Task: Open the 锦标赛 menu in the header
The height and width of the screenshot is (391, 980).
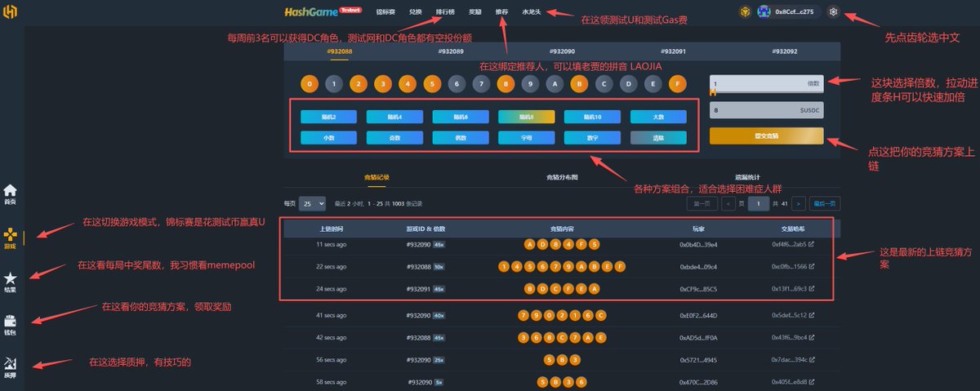Action: 385,12
